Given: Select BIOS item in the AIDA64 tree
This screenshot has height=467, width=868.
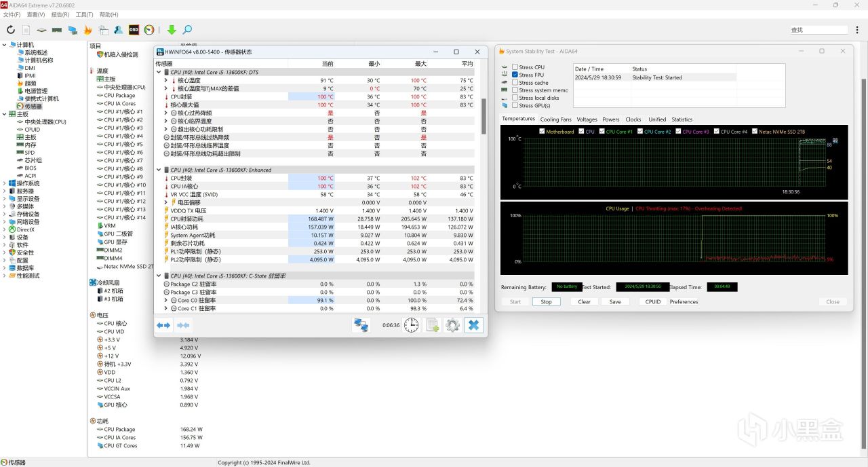Looking at the screenshot, I should pos(31,168).
